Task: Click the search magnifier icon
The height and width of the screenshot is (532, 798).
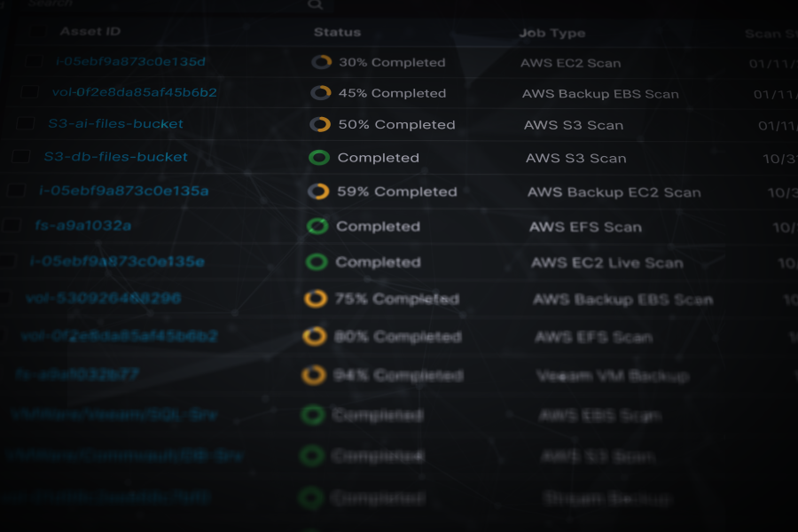Action: pos(315,4)
